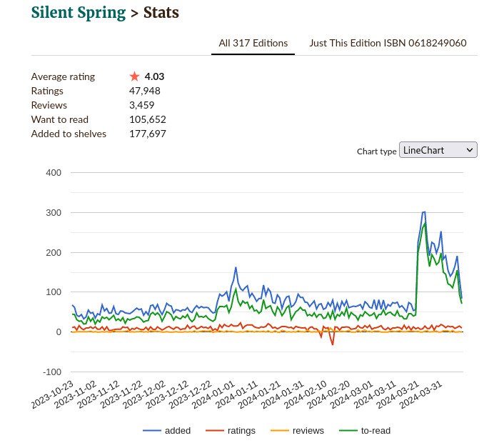Open the Silent Spring book title link
Screen dimensions: 504x448
click(x=78, y=13)
